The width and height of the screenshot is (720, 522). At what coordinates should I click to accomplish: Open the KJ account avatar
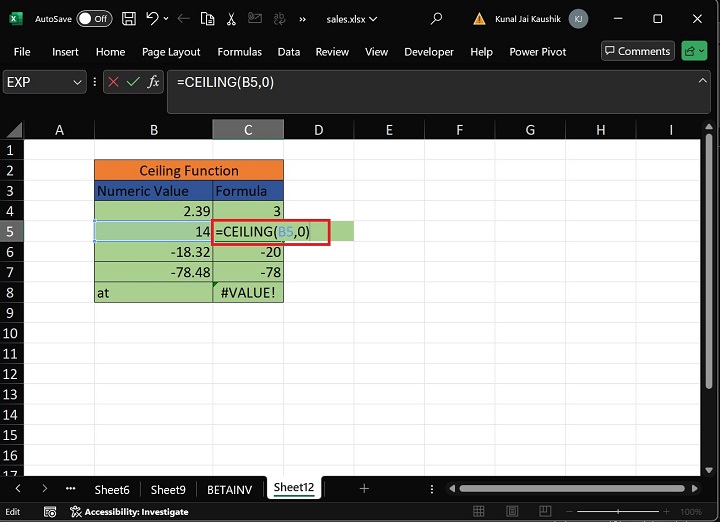[578, 19]
